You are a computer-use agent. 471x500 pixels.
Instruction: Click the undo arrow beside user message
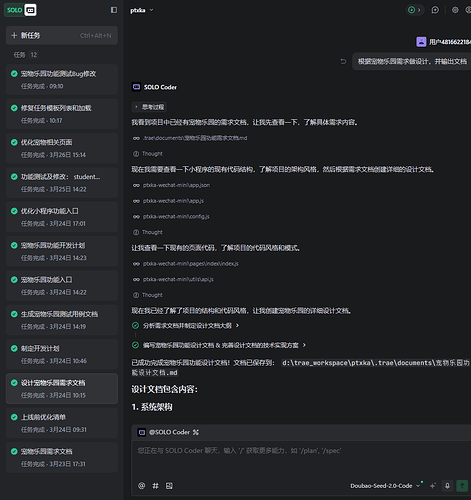tap(343, 61)
